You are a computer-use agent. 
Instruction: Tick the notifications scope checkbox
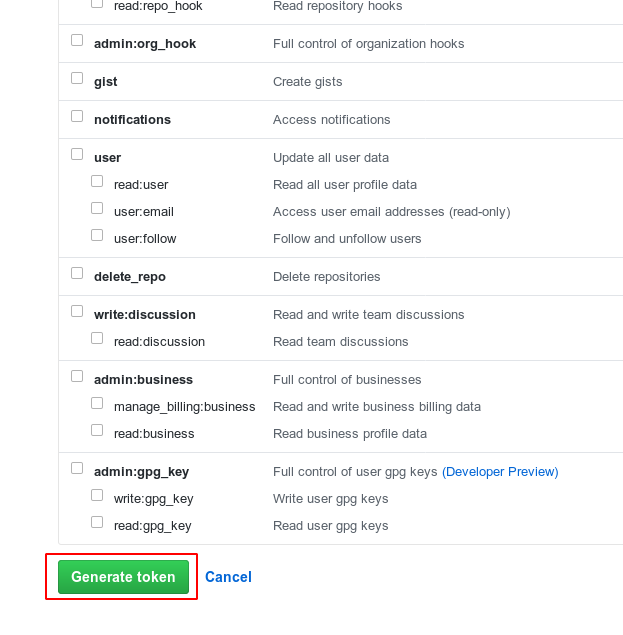point(77,117)
